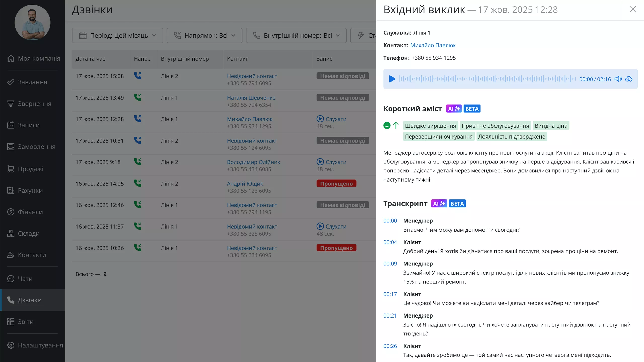Open the Завдання section in sidebar
Screen dimensions: 644x362
click(32, 82)
